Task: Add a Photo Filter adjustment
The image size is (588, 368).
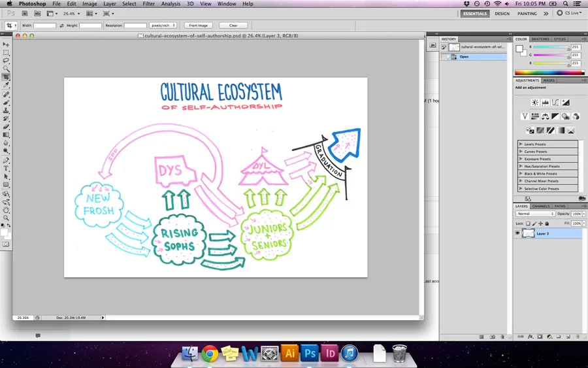Action: tap(566, 116)
